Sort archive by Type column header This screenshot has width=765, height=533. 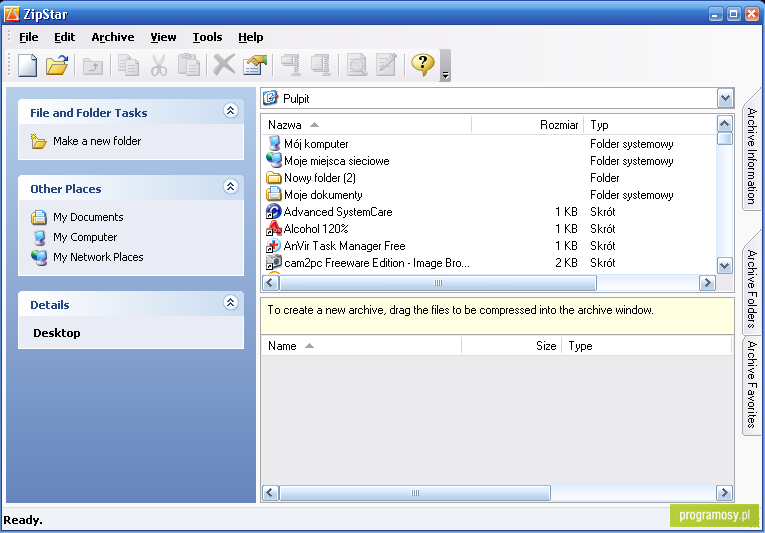click(646, 346)
